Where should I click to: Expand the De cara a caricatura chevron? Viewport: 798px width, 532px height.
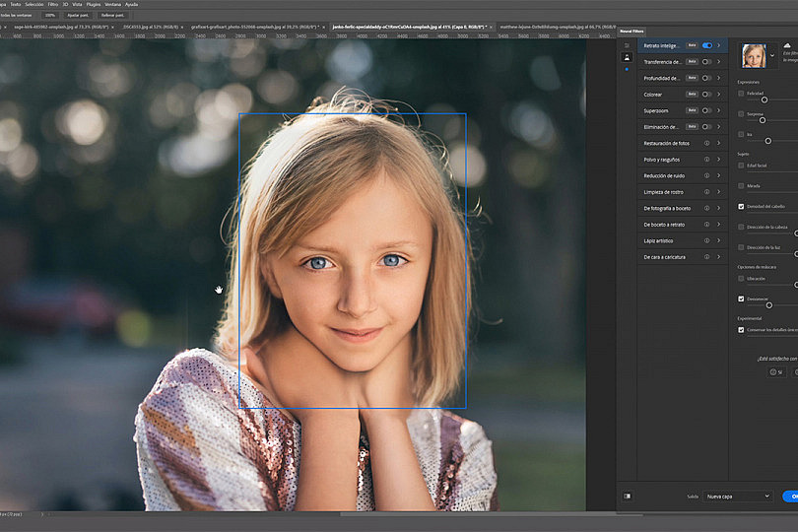[718, 256]
